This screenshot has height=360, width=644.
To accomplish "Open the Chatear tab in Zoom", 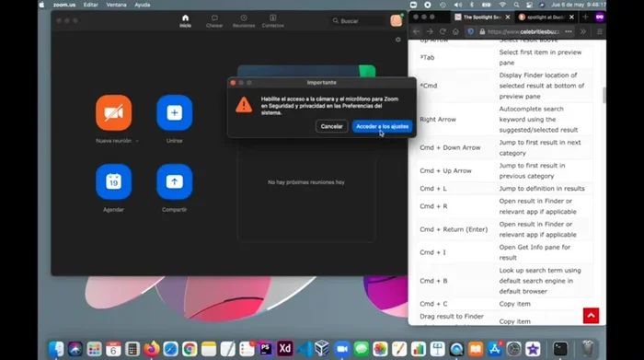I will coord(214,21).
